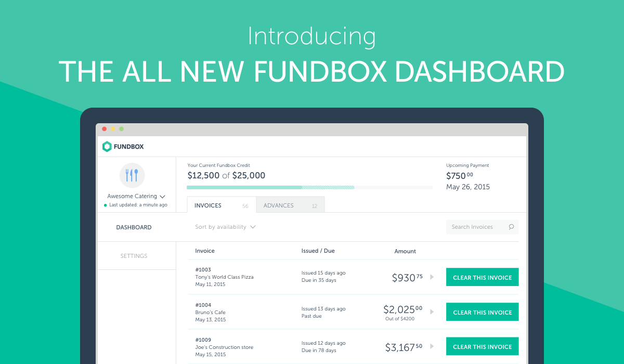
Task: Click Due in 35 days text
Action: point(319,280)
